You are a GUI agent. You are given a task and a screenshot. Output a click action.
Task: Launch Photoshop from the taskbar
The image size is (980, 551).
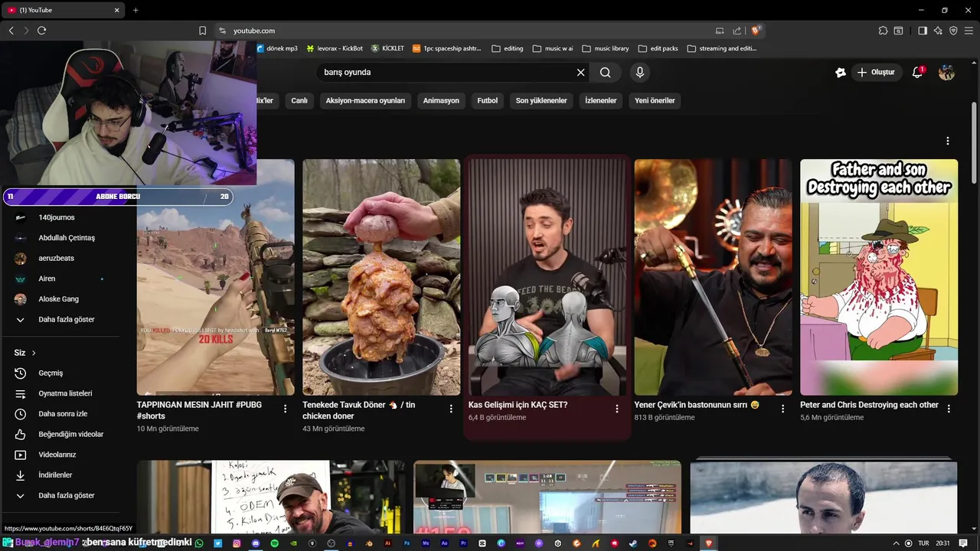coord(407,543)
